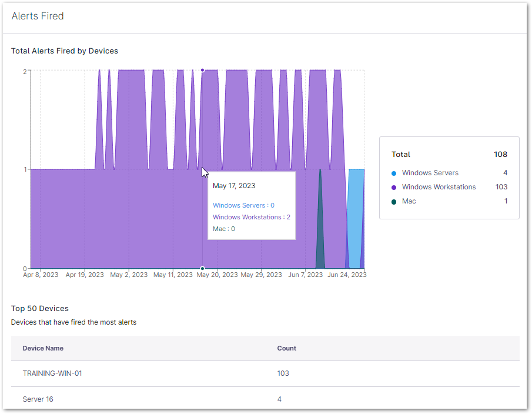
Task: Sort table by Count column header
Action: 286,348
